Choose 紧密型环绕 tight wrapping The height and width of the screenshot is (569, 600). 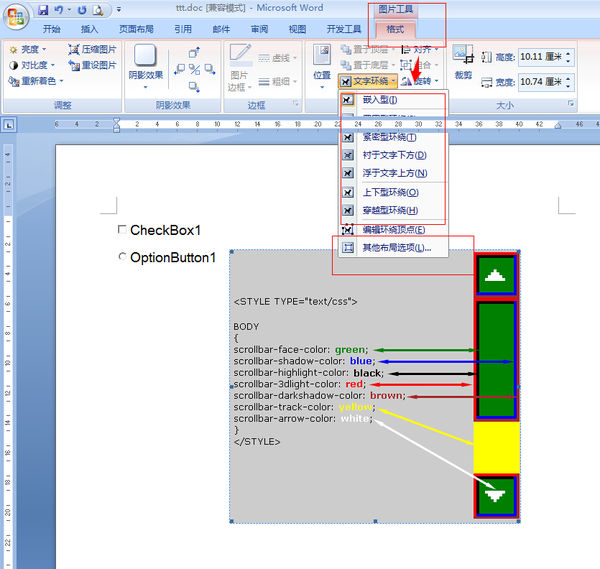pos(394,137)
